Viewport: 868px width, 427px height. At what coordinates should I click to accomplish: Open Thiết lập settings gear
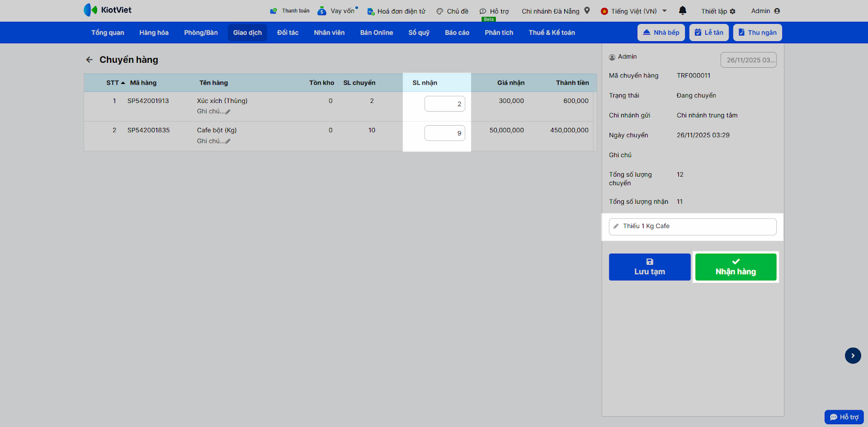click(x=718, y=11)
